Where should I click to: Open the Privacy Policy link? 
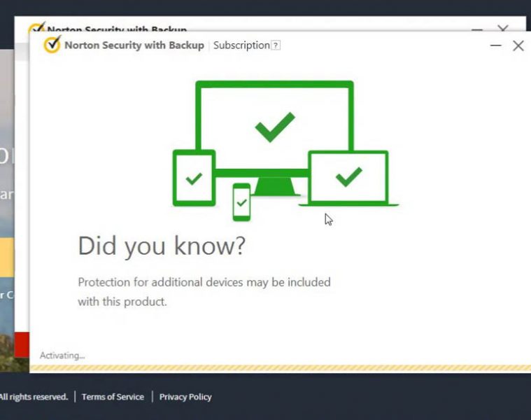(185, 397)
